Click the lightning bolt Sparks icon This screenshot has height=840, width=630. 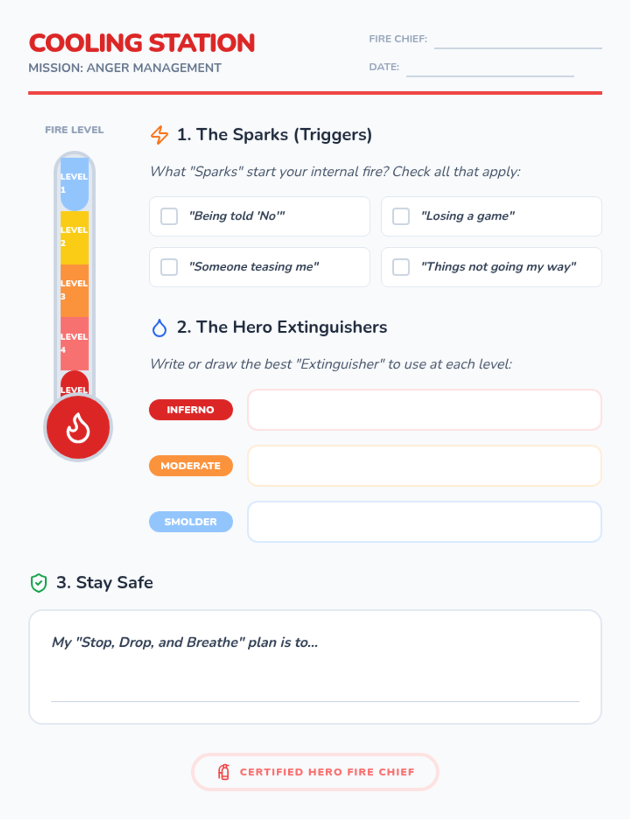pos(160,135)
